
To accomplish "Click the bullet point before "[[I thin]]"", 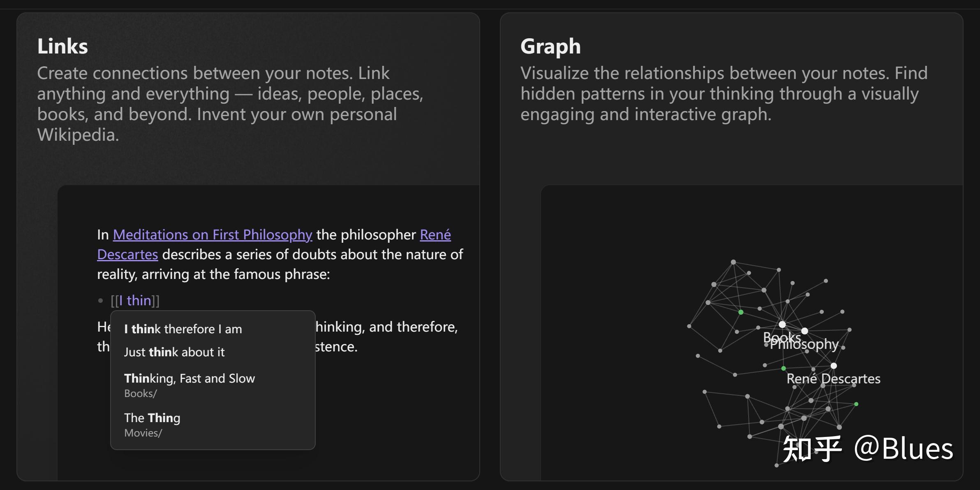I will click(x=101, y=301).
